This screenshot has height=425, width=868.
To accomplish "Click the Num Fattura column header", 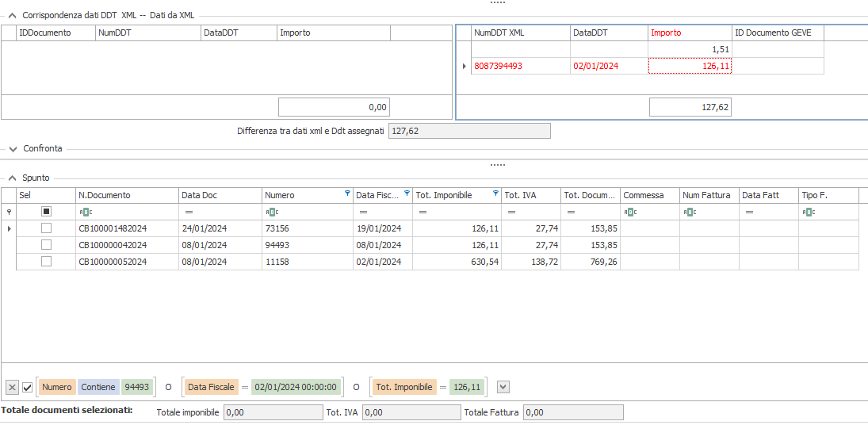I will point(709,195).
